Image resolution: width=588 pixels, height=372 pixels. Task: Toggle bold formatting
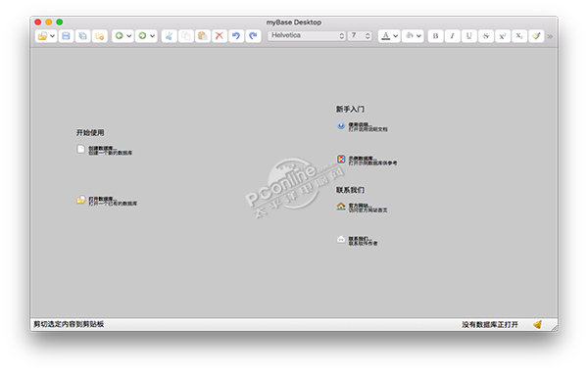[435, 36]
